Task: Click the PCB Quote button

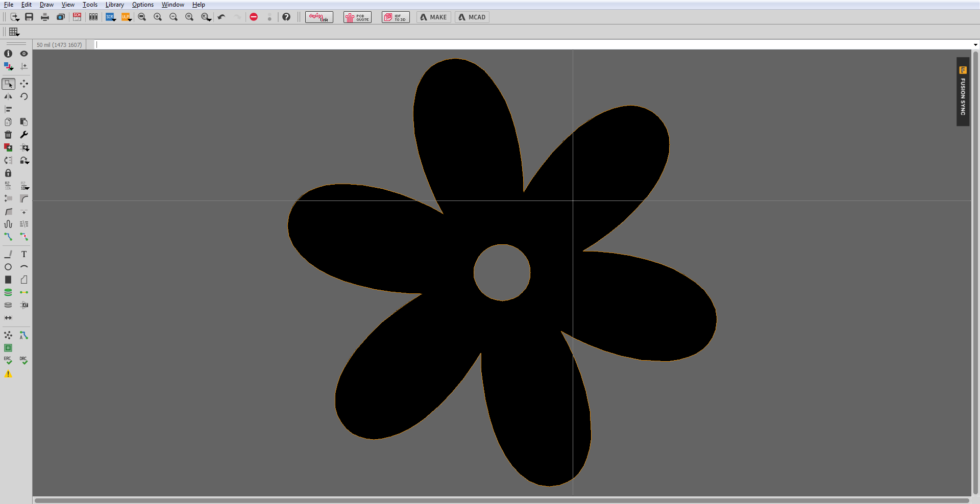Action: click(357, 17)
